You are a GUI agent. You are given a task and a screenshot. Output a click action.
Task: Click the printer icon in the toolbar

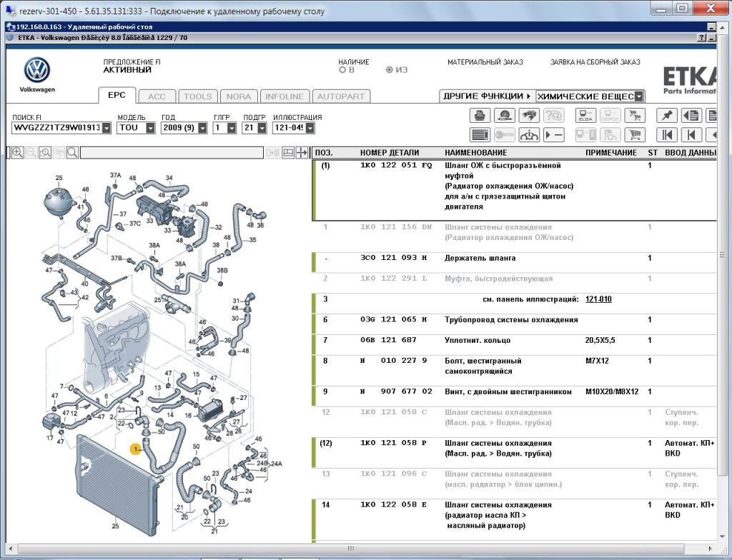(x=480, y=115)
